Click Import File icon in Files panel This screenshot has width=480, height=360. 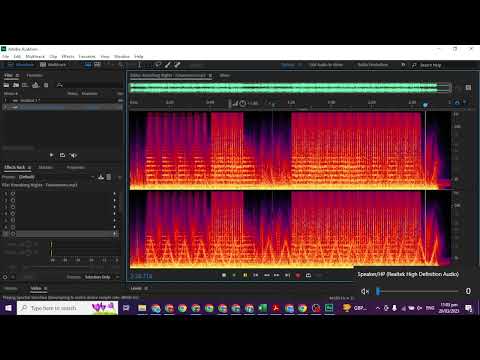(x=16, y=85)
